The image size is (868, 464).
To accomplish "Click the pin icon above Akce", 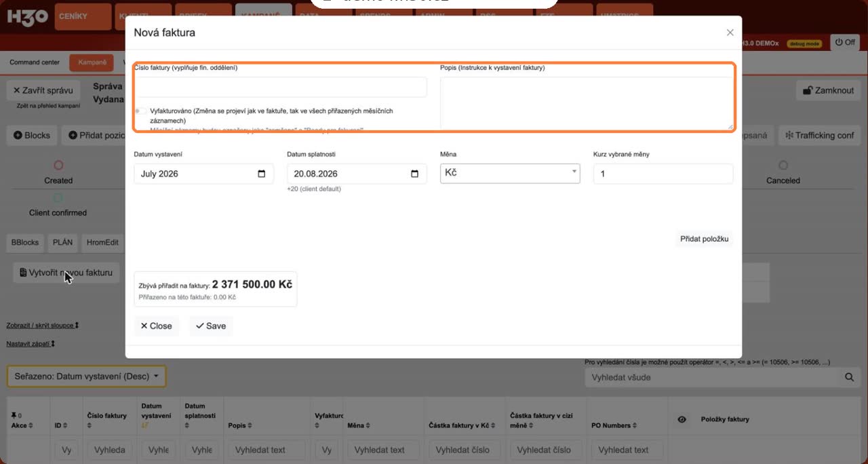I will pyautogui.click(x=14, y=415).
